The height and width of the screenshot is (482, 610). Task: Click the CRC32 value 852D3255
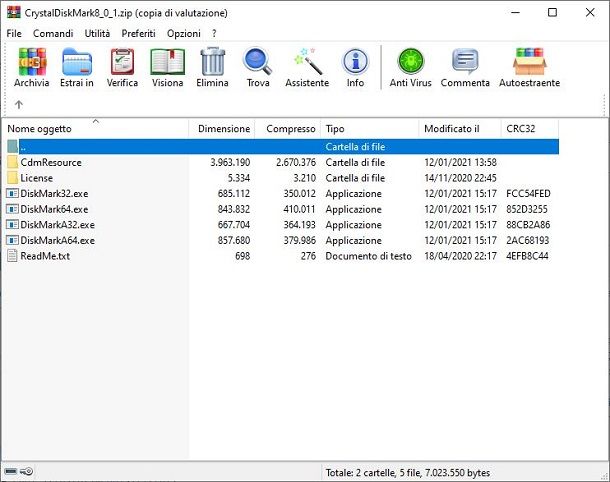(x=527, y=209)
